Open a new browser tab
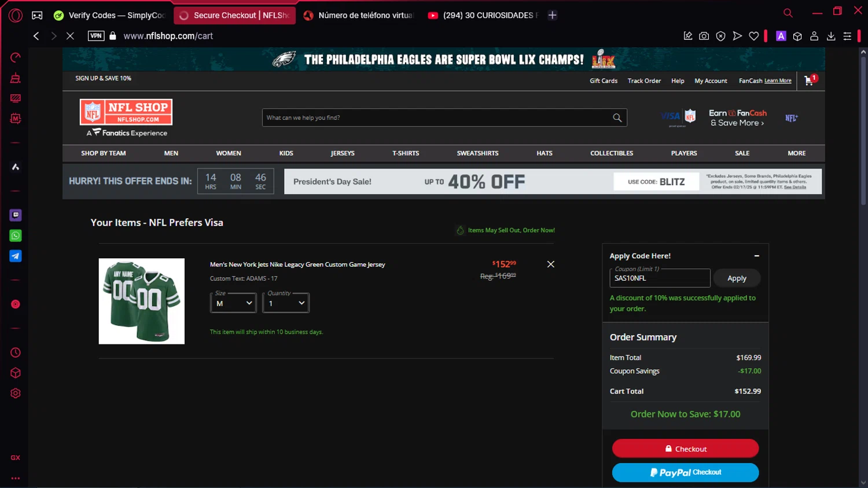Screen dimensions: 868x488 pyautogui.click(x=553, y=15)
